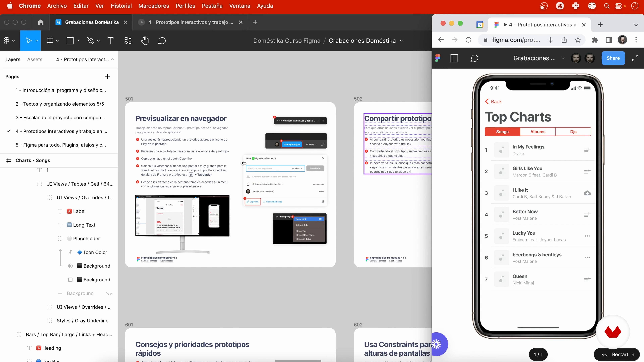Expand Pen tool options chevron
This screenshot has height=362, width=644.
(x=98, y=41)
